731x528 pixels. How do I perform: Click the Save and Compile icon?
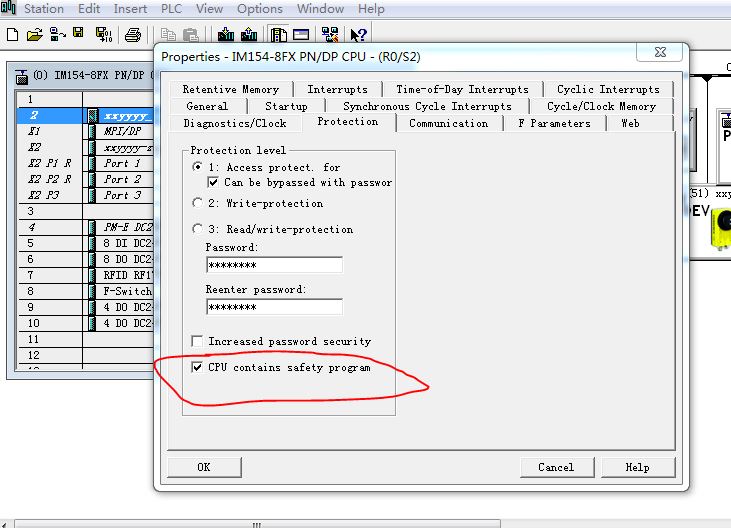103,34
